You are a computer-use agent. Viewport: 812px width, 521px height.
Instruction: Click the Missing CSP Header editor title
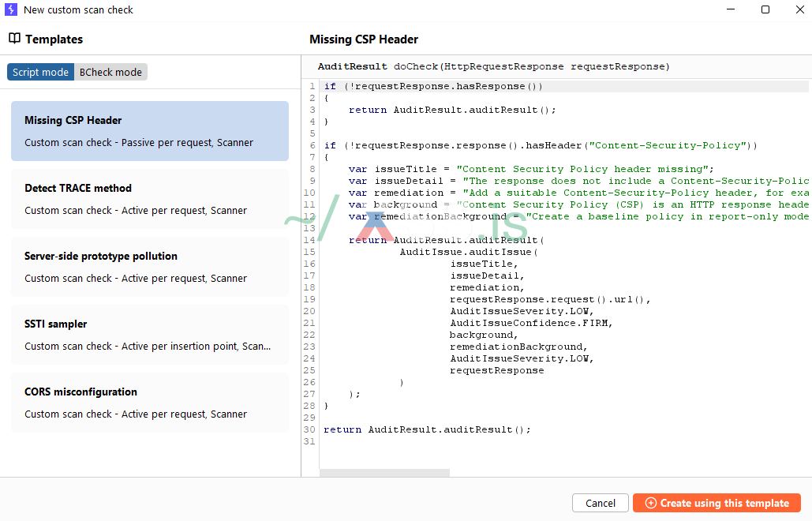(364, 39)
